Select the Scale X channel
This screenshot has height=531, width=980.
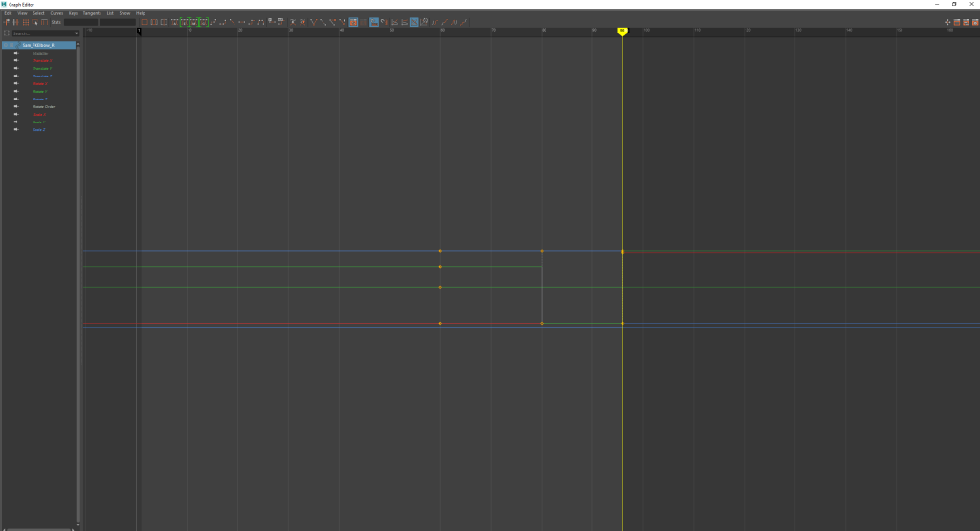click(x=39, y=114)
